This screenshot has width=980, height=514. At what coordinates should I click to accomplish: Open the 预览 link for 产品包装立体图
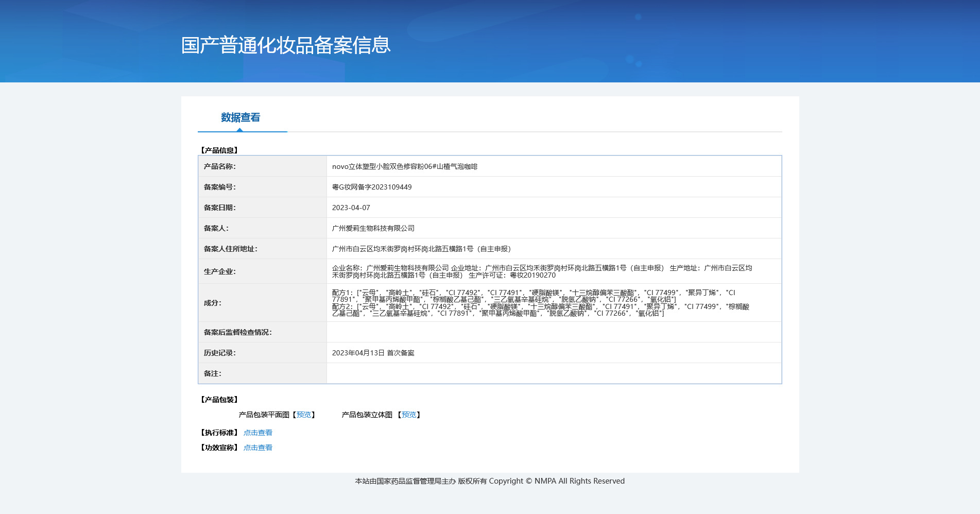coord(409,415)
